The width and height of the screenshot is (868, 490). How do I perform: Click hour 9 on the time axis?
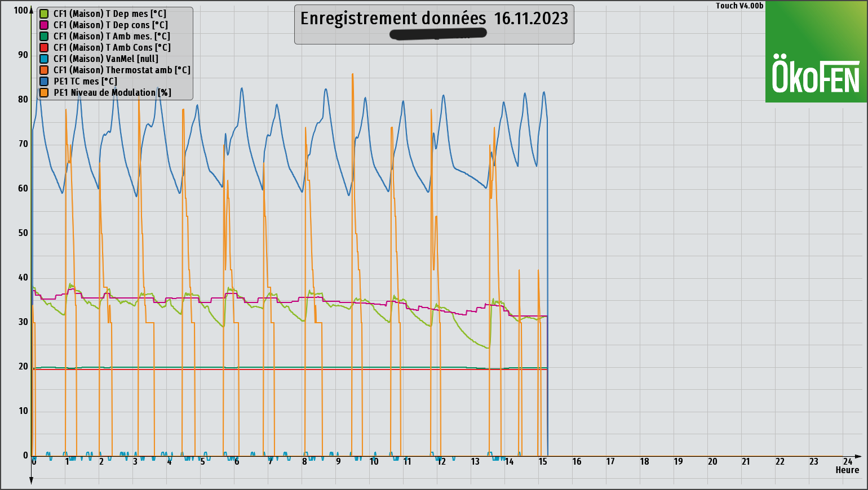[x=338, y=462]
